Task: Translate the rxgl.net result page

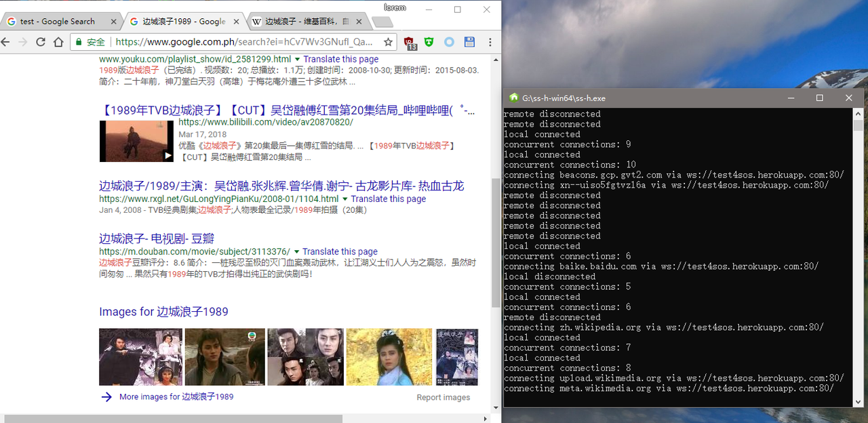Action: click(x=389, y=199)
